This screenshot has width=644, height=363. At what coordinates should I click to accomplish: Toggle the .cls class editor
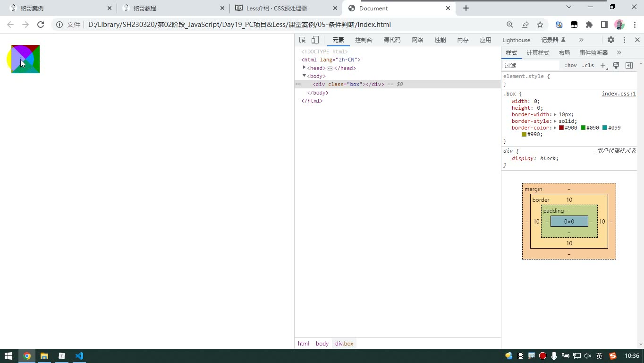click(x=588, y=66)
